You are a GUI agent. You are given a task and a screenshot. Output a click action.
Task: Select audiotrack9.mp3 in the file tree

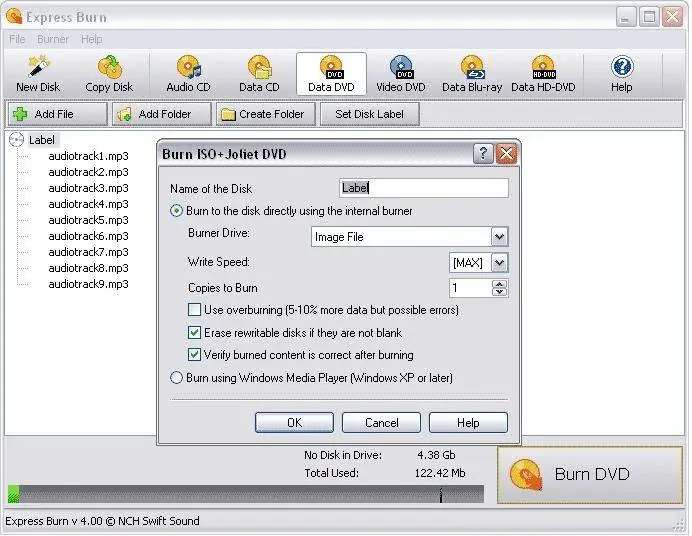88,284
